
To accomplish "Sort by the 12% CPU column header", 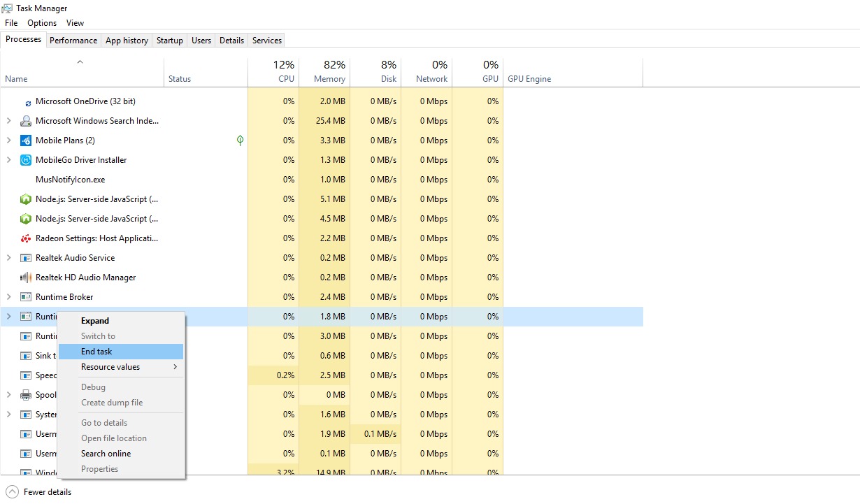I will pyautogui.click(x=273, y=73).
